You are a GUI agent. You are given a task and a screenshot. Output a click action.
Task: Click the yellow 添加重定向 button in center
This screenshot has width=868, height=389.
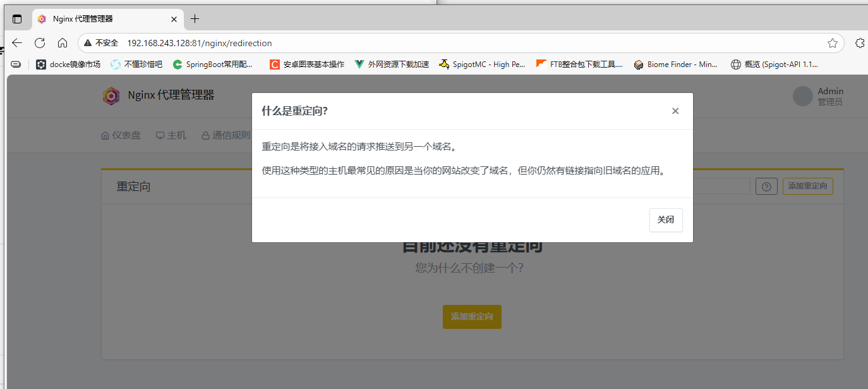click(x=472, y=316)
